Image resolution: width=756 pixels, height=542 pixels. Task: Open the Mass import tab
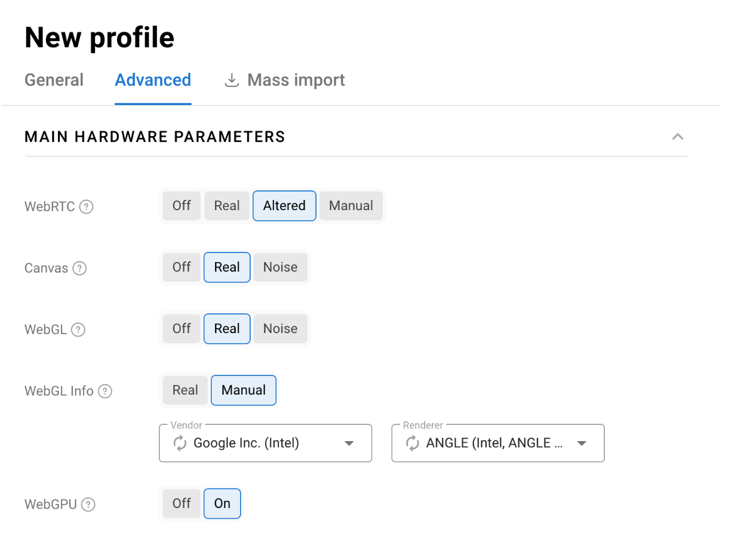click(x=296, y=80)
